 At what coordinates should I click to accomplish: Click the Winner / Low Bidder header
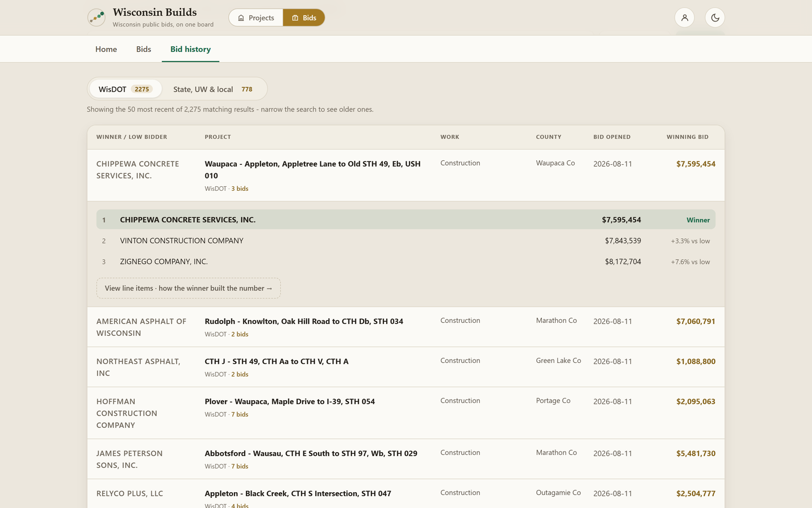coord(132,137)
